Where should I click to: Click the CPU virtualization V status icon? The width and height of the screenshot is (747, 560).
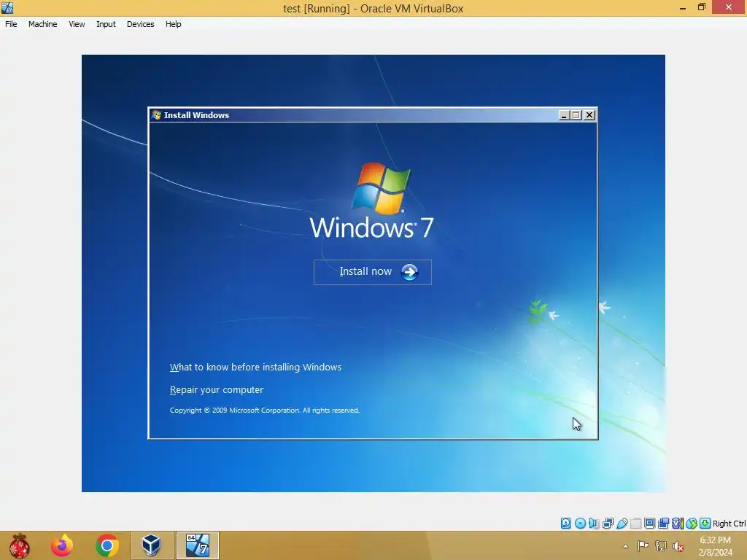tap(677, 524)
